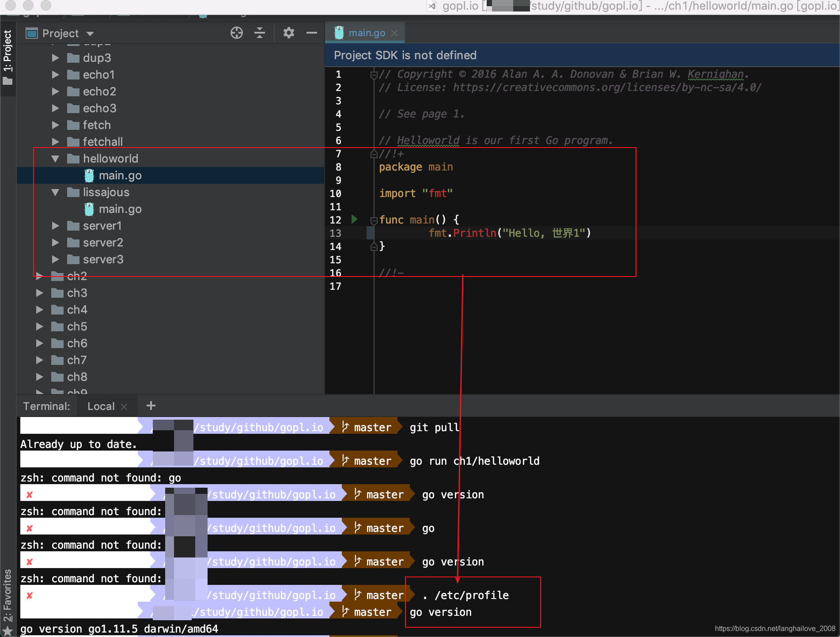Screen dimensions: 840x637
Task: Add a new terminal session with plus
Action: coord(151,406)
